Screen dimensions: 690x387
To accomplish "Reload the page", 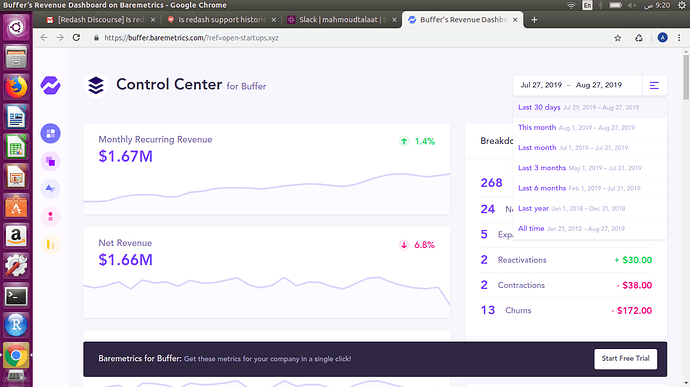I will [77, 38].
